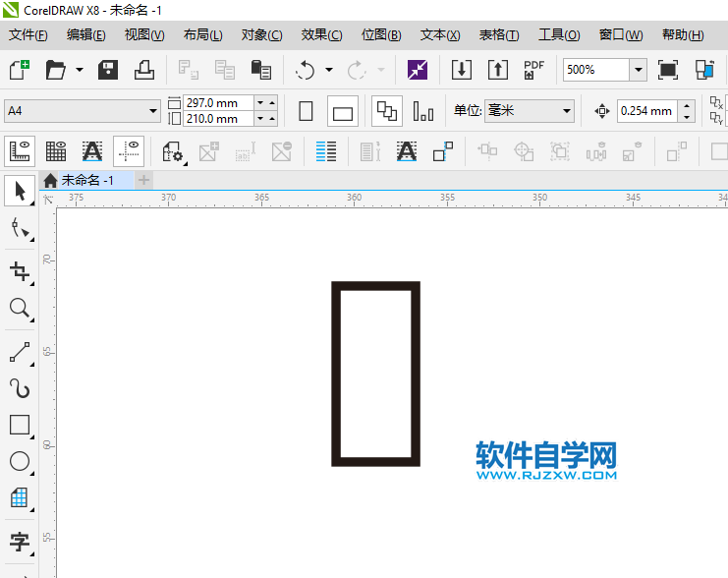The width and height of the screenshot is (728, 578).
Task: Apply layout to all pages
Action: click(x=387, y=111)
